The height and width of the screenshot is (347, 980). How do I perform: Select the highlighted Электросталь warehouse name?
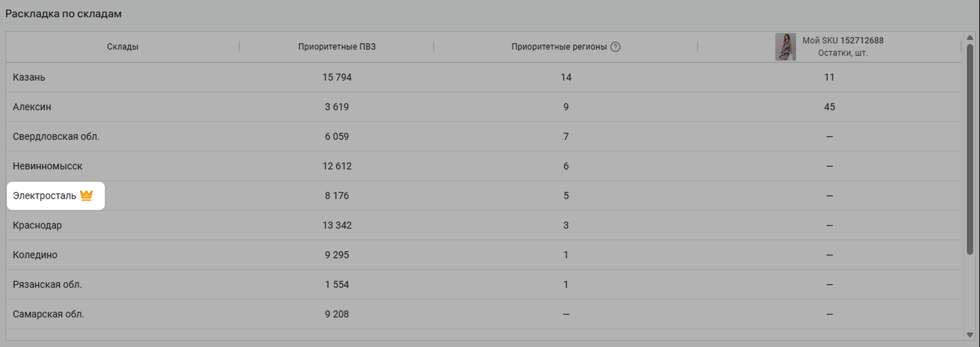click(44, 196)
